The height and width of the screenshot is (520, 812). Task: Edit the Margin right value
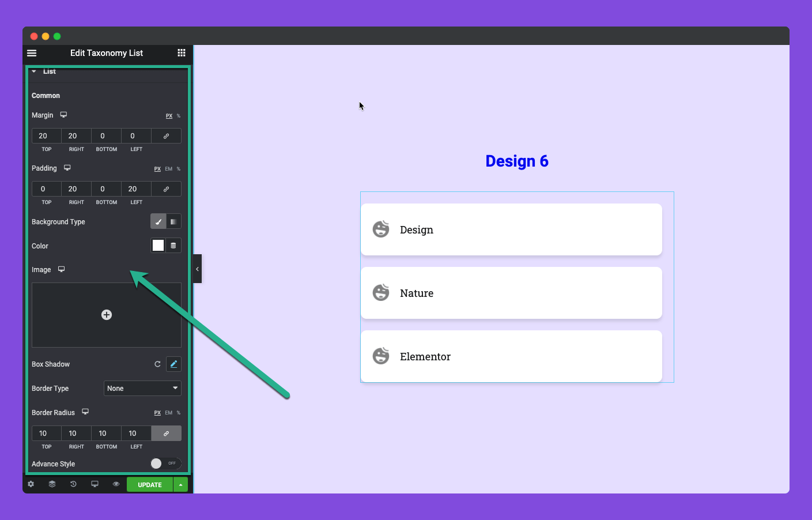coord(77,136)
